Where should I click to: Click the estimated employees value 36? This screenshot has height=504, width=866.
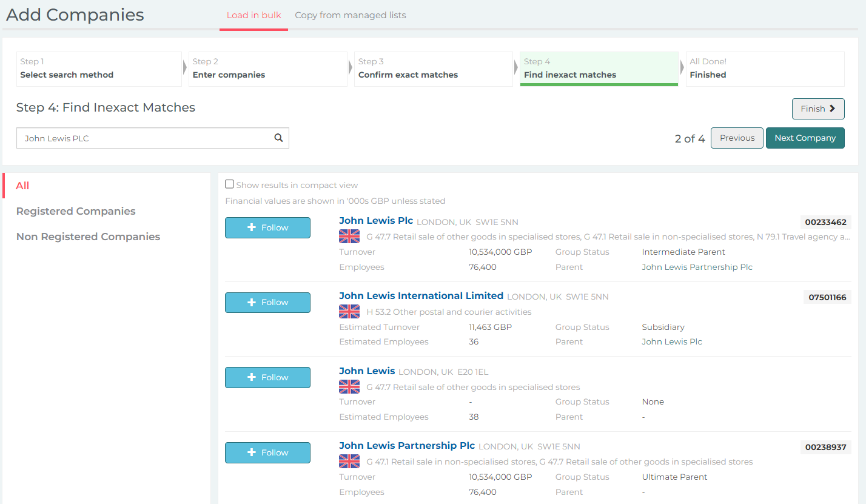[474, 341]
